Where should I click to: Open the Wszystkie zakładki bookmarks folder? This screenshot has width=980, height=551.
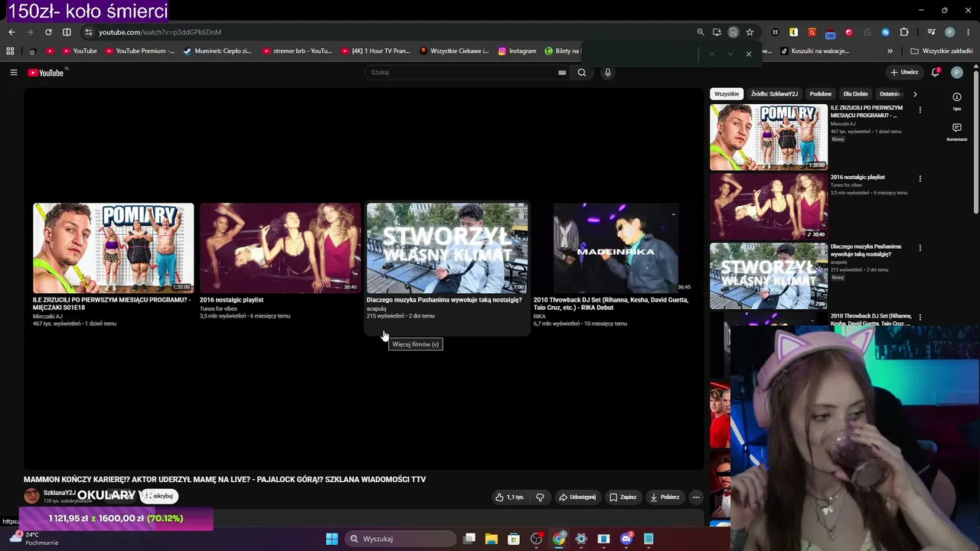coord(942,51)
